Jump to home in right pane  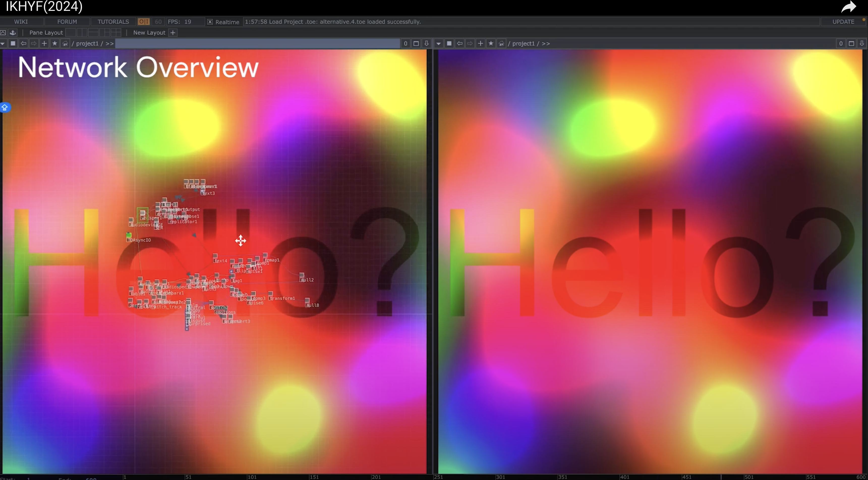(501, 43)
